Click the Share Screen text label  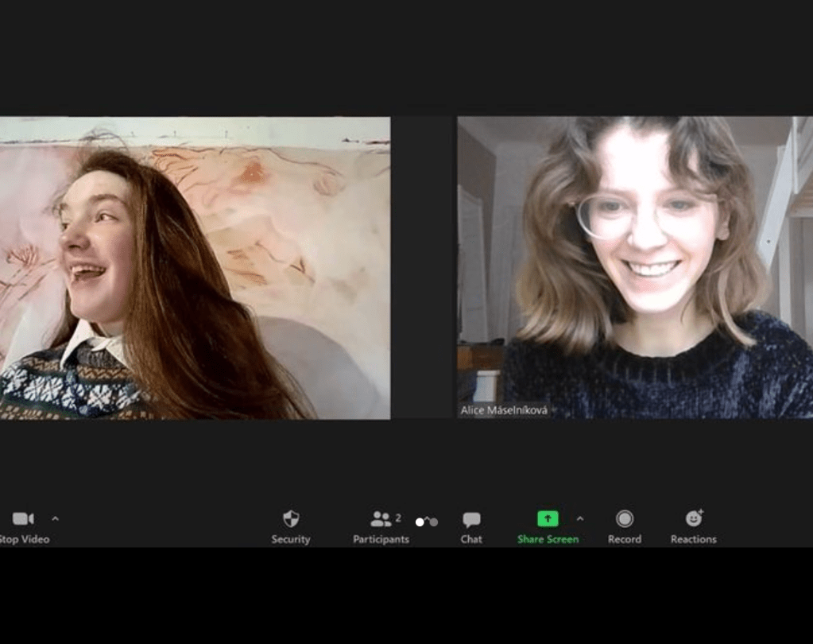548,539
